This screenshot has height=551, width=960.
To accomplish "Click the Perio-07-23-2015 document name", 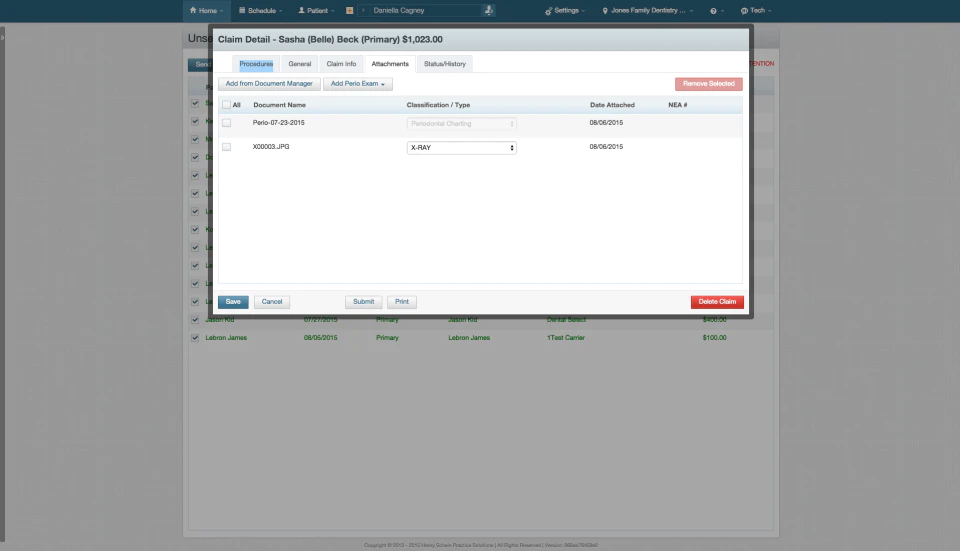I will click(279, 122).
